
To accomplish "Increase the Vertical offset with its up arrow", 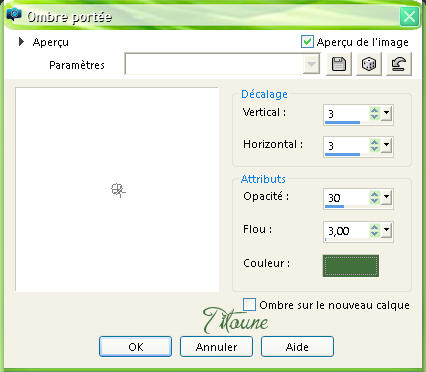I will pyautogui.click(x=374, y=111).
